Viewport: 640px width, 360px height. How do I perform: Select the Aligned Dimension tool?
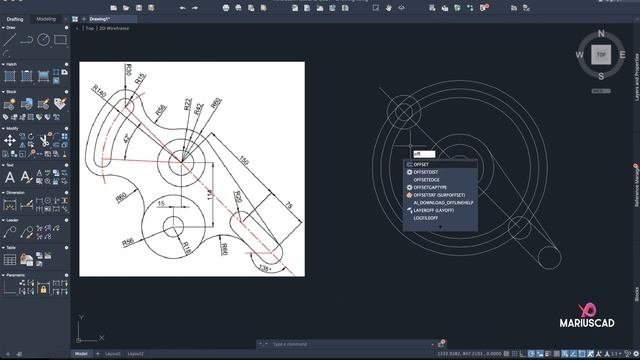(x=27, y=205)
